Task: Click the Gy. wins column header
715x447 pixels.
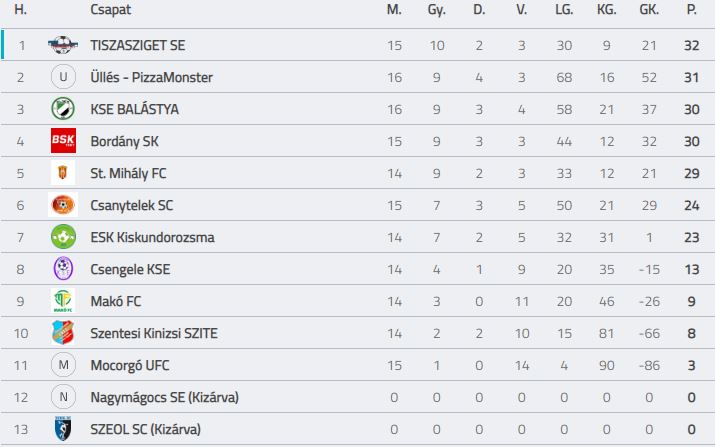Action: click(x=436, y=10)
